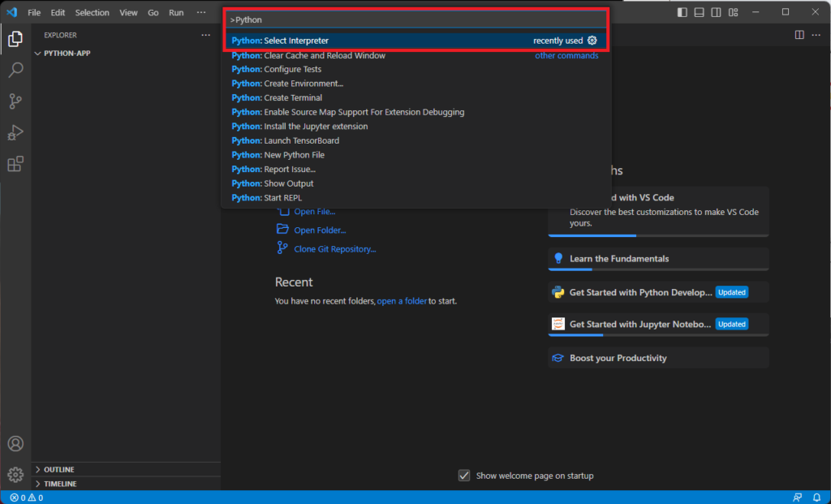Open the Accounts menu icon
The image size is (831, 504).
(15, 443)
